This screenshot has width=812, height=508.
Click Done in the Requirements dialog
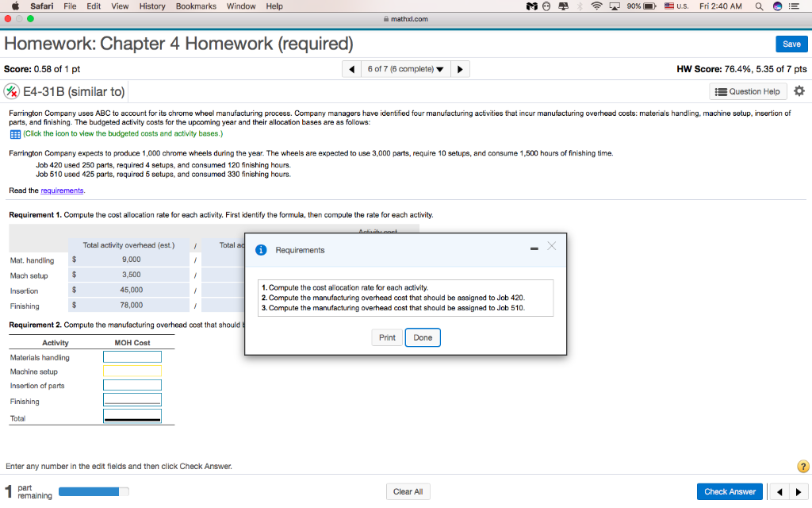point(423,337)
